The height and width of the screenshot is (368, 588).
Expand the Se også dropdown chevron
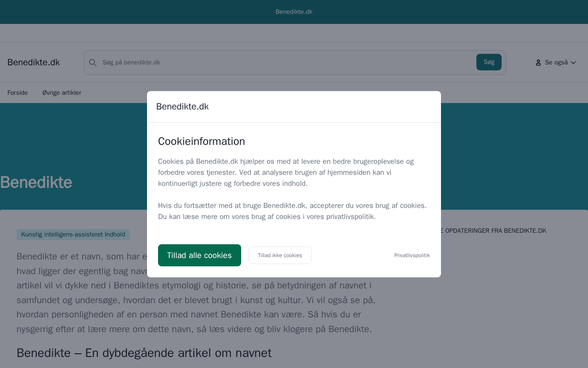[573, 63]
